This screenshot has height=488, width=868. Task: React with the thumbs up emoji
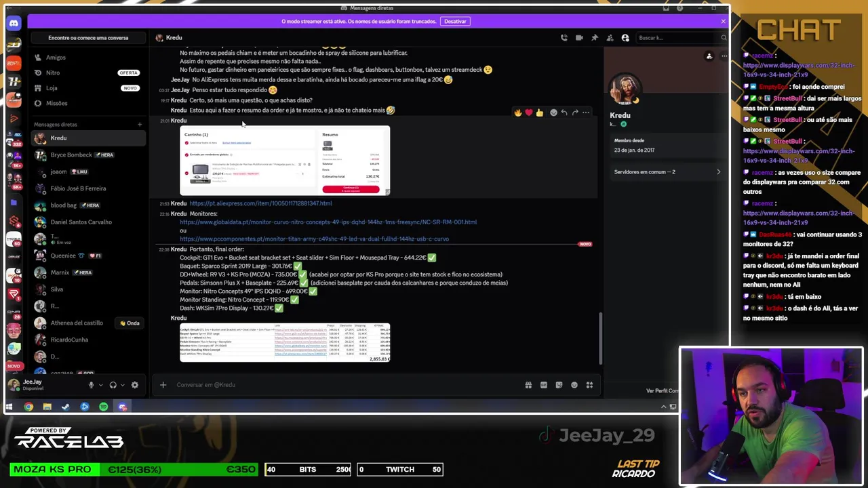click(x=540, y=113)
